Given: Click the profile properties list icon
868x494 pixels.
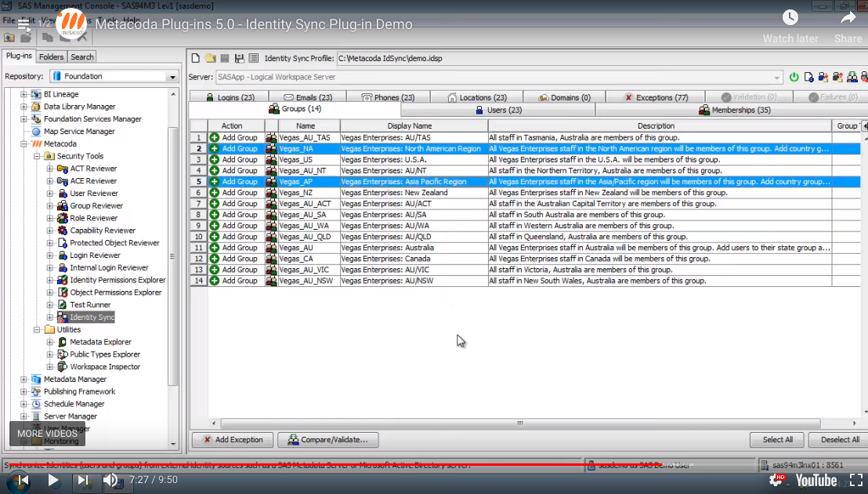Looking at the screenshot, I should click(254, 58).
